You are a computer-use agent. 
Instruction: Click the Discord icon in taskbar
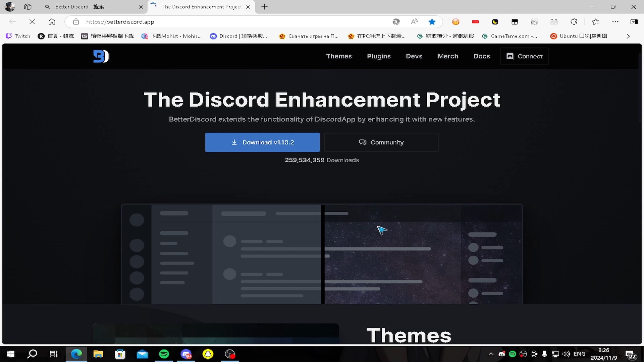coord(186,354)
